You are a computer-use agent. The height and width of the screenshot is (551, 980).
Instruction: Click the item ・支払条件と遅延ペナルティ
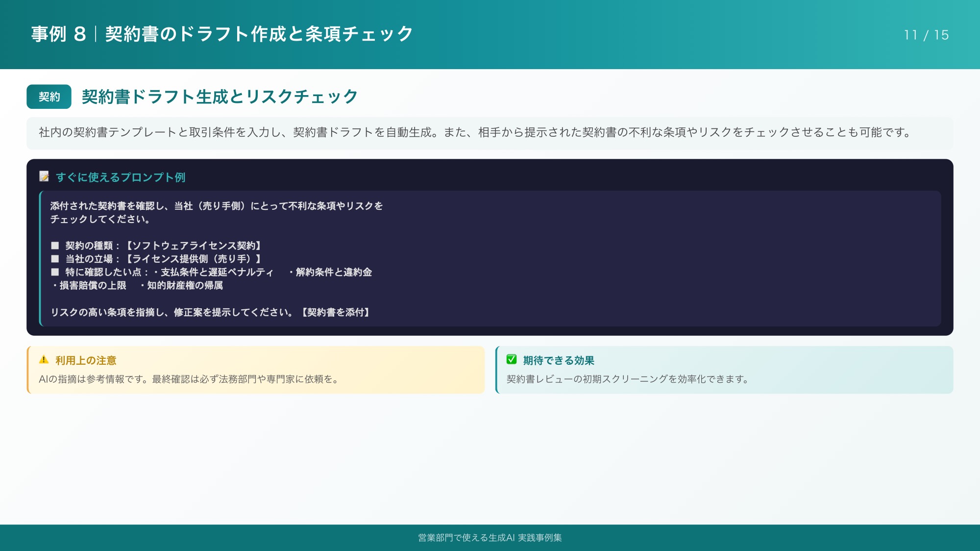point(213,272)
